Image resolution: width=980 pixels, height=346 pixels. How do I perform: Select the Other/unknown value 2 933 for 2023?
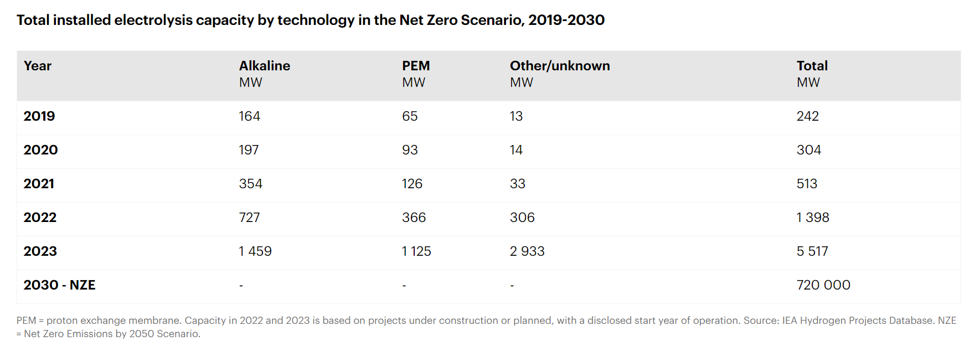click(527, 251)
